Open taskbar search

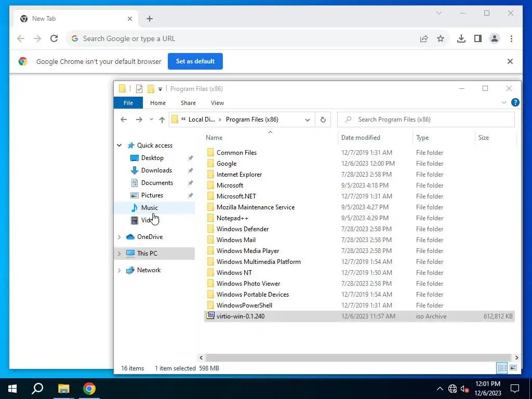pos(37,389)
